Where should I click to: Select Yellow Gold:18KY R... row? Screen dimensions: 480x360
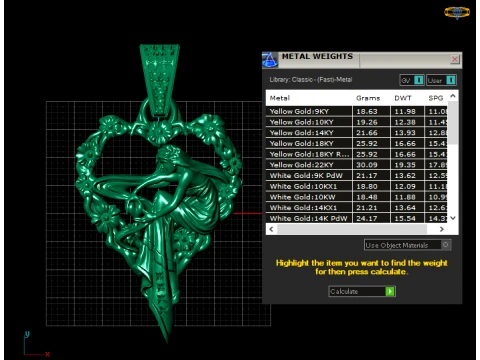pos(357,154)
